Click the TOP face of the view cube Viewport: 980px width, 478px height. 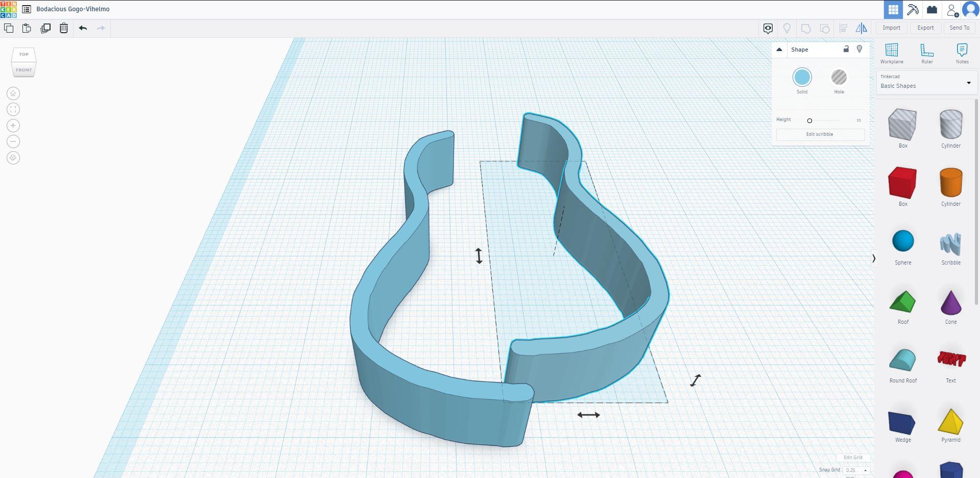pos(24,54)
